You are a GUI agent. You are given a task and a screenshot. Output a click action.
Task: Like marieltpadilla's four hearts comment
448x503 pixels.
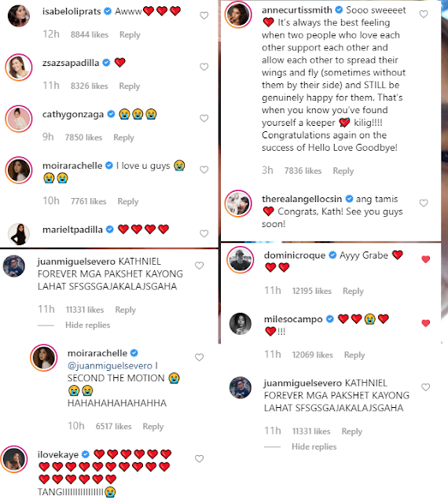pyautogui.click(x=204, y=233)
